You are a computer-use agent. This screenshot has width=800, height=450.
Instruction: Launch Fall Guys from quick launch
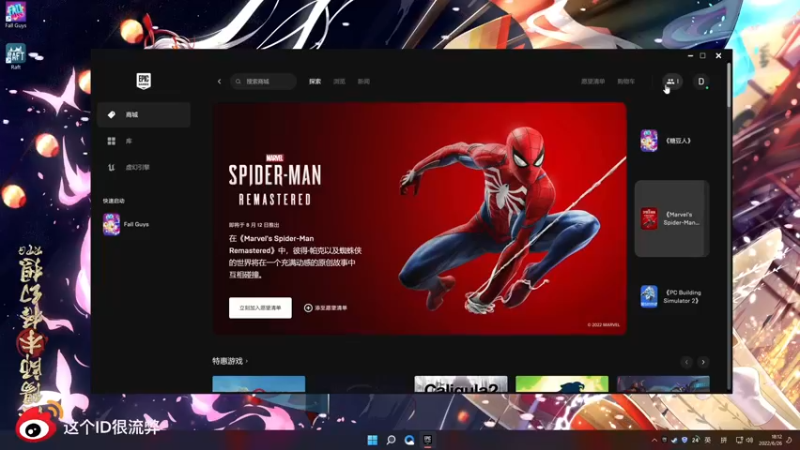coord(127,224)
